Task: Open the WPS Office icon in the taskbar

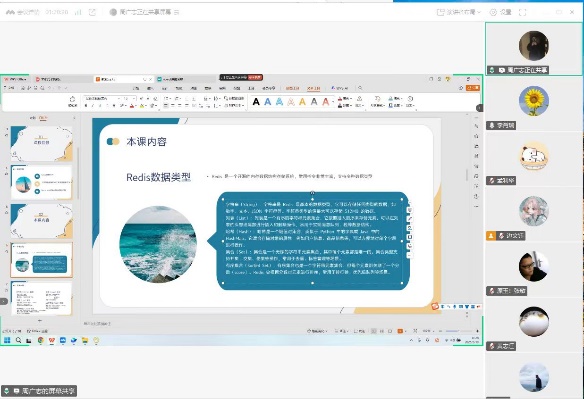Action: click(51, 340)
